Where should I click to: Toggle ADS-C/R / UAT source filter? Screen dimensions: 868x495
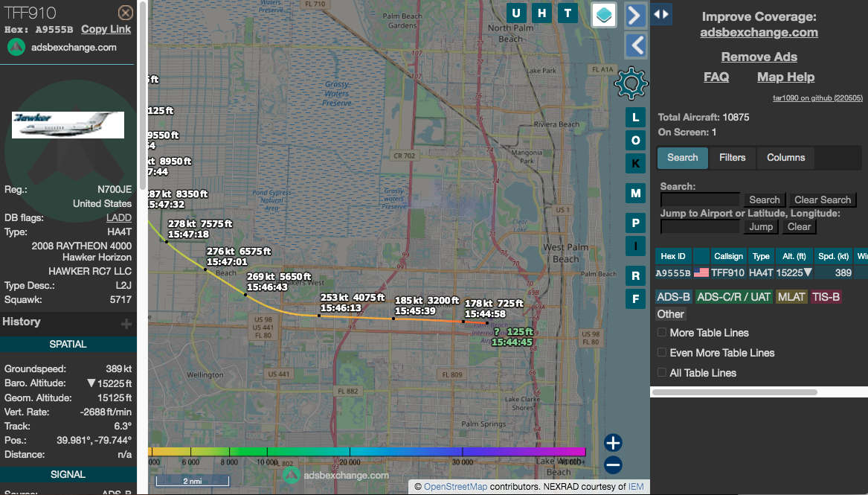tap(733, 297)
